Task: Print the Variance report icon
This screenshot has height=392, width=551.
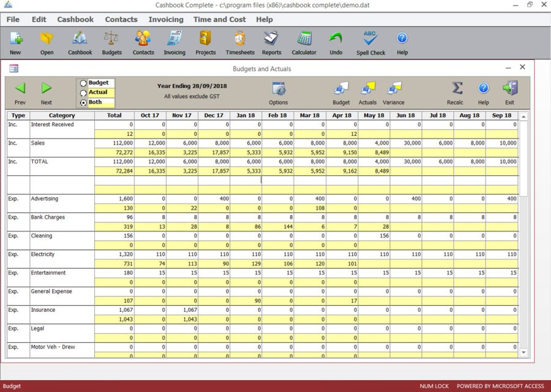Action: point(394,89)
